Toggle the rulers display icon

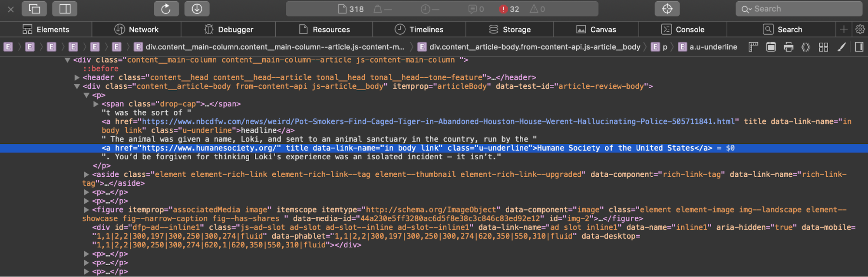[x=753, y=47]
